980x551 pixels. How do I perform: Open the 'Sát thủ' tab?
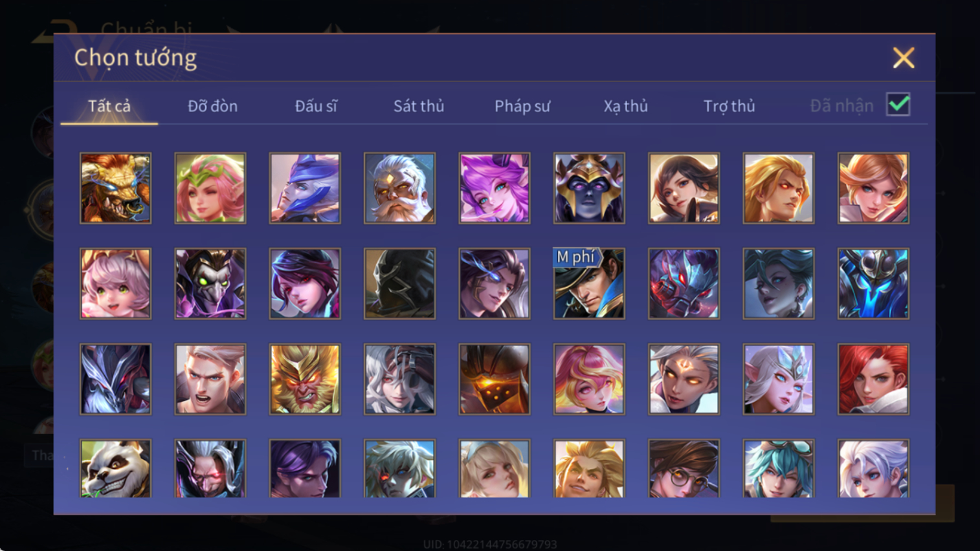pyautogui.click(x=419, y=106)
